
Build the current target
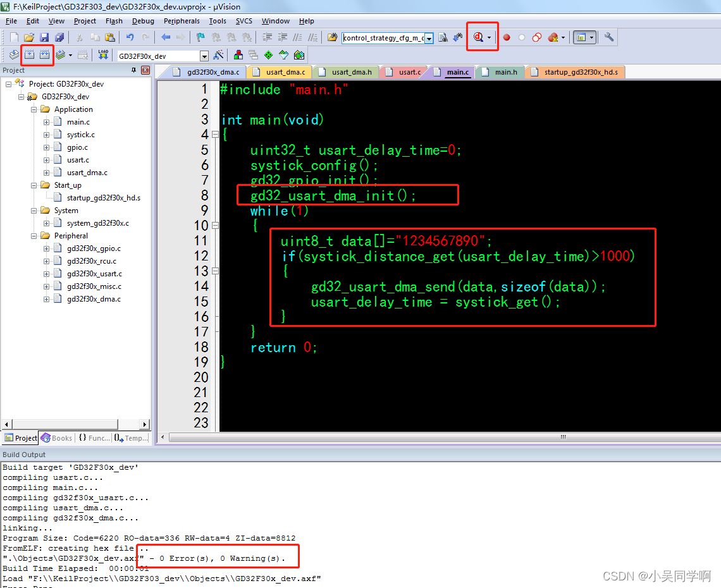tap(28, 56)
